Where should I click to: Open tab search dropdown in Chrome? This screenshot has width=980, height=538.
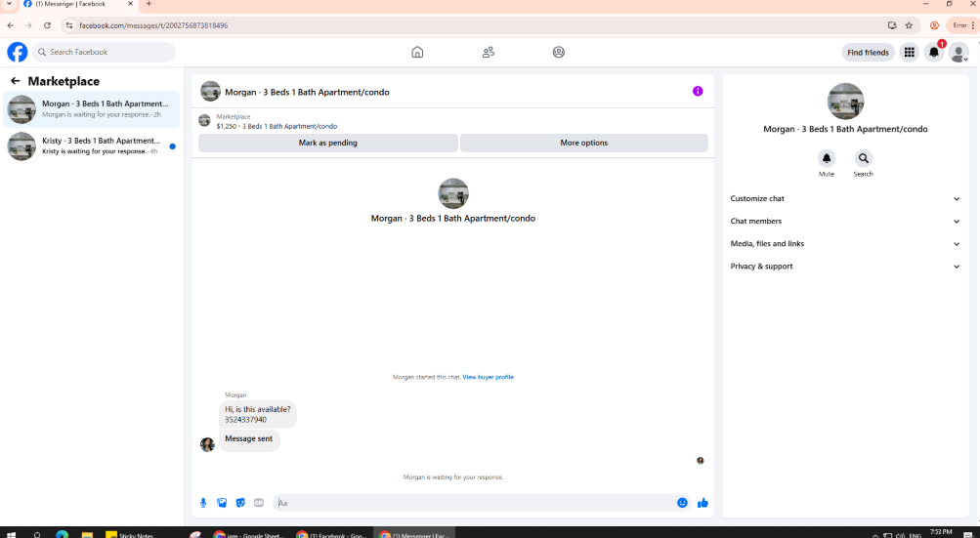coord(9,4)
